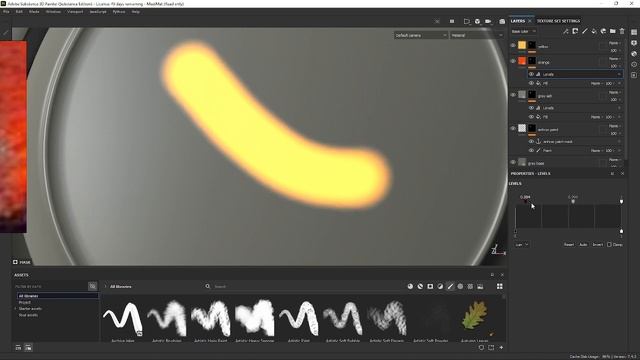This screenshot has height=360, width=640.
Task: Select the Layers tab
Action: point(518,21)
